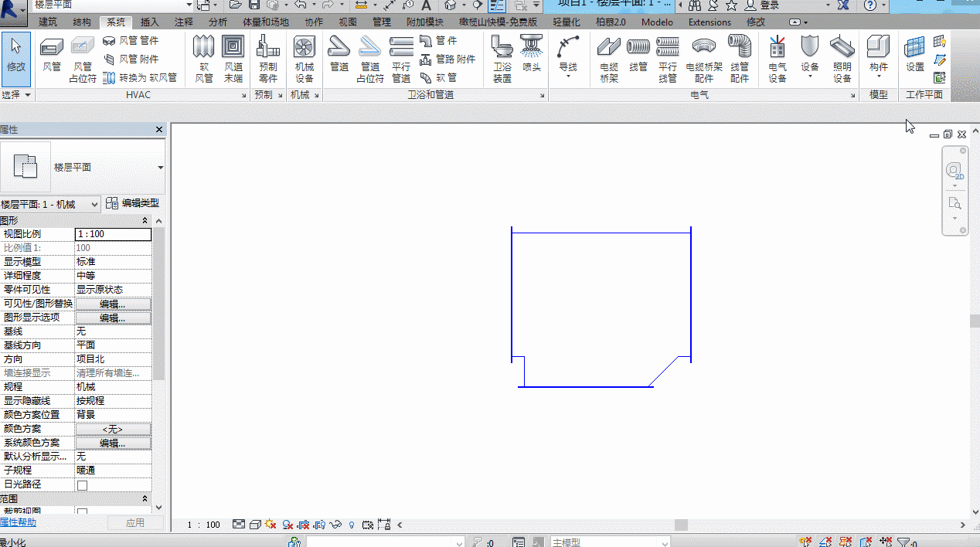Toggle the 日光路径 sun path checkbox

coord(82,485)
